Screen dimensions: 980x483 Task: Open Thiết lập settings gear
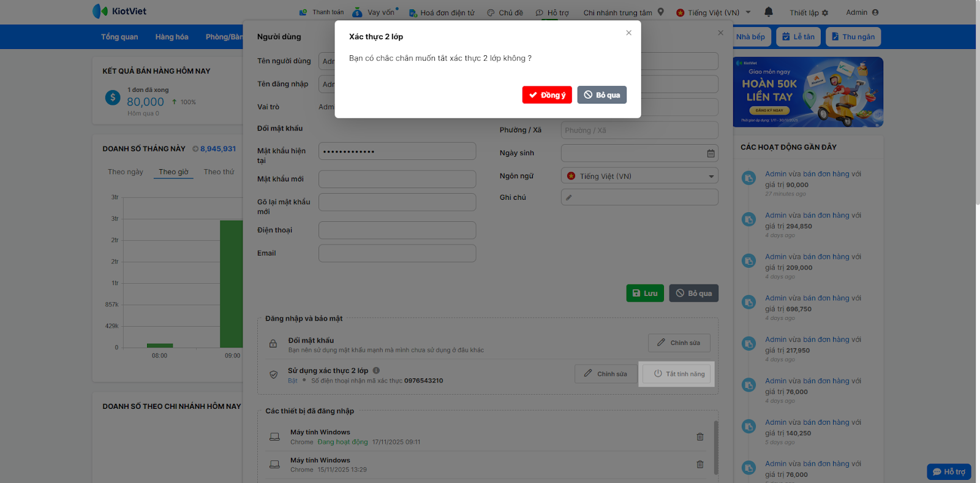tap(825, 13)
